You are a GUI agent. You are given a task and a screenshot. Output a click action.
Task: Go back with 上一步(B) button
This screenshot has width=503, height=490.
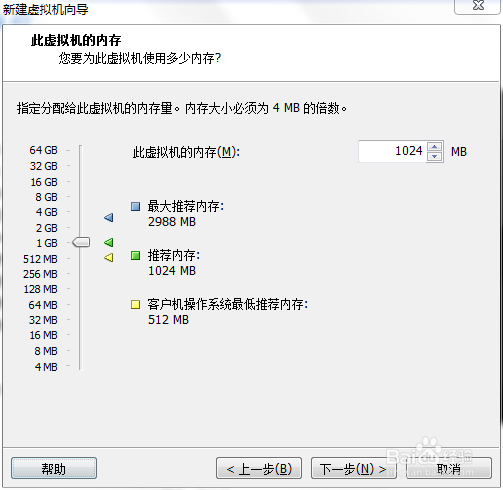(259, 468)
